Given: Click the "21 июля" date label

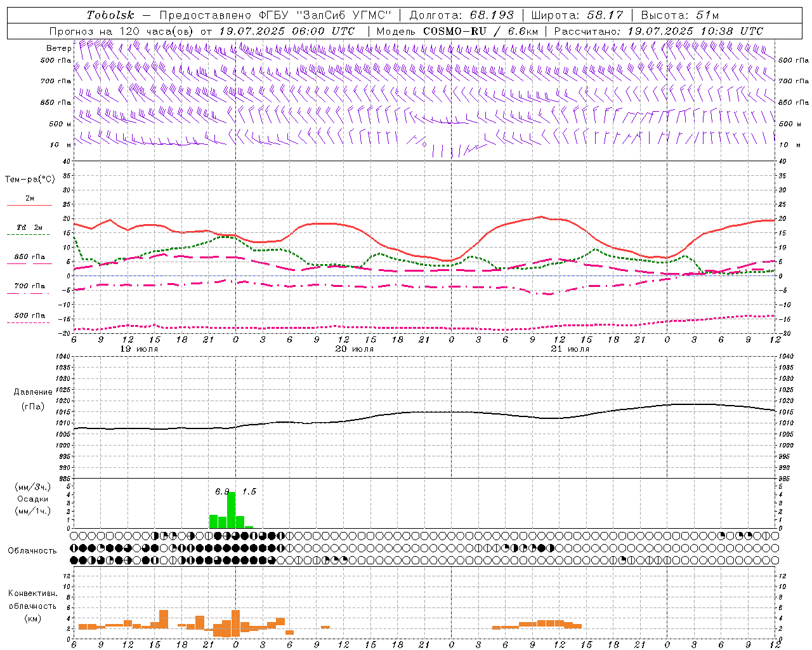Looking at the screenshot, I should (x=570, y=349).
